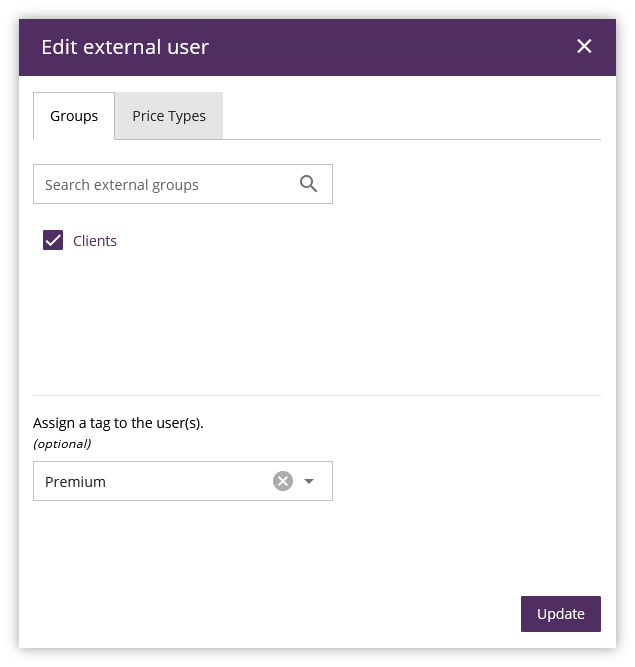Click the empty space left of Update

[300, 614]
